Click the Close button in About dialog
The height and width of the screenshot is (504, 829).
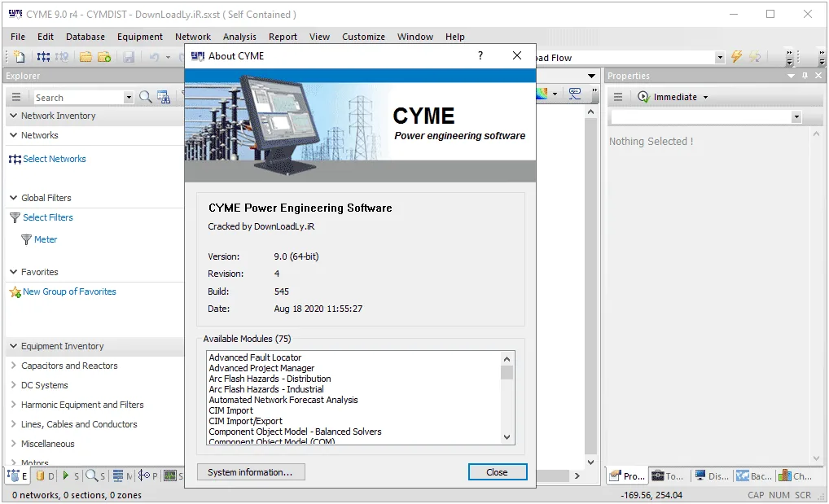coord(497,472)
